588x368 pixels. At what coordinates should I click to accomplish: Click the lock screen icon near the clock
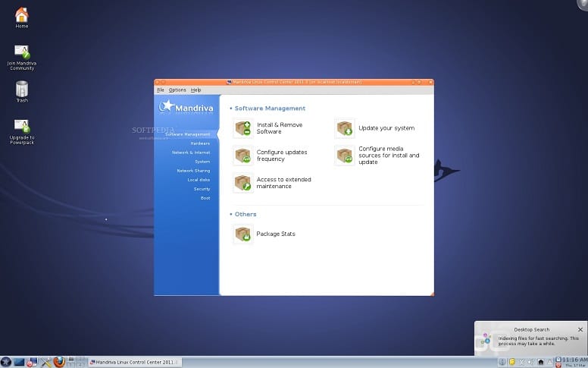pos(558,359)
